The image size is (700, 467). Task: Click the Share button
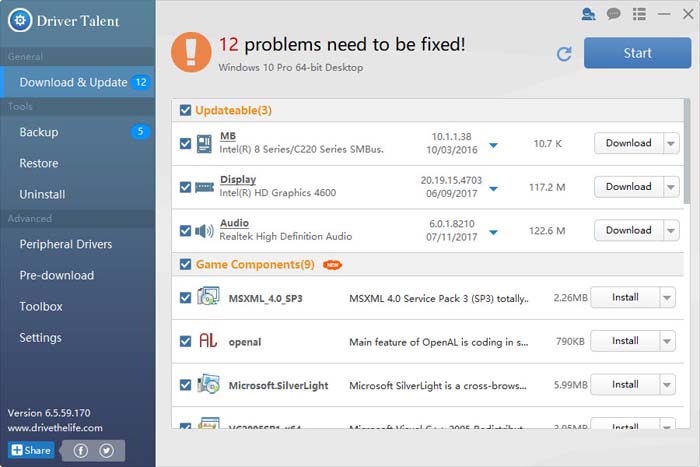(31, 450)
